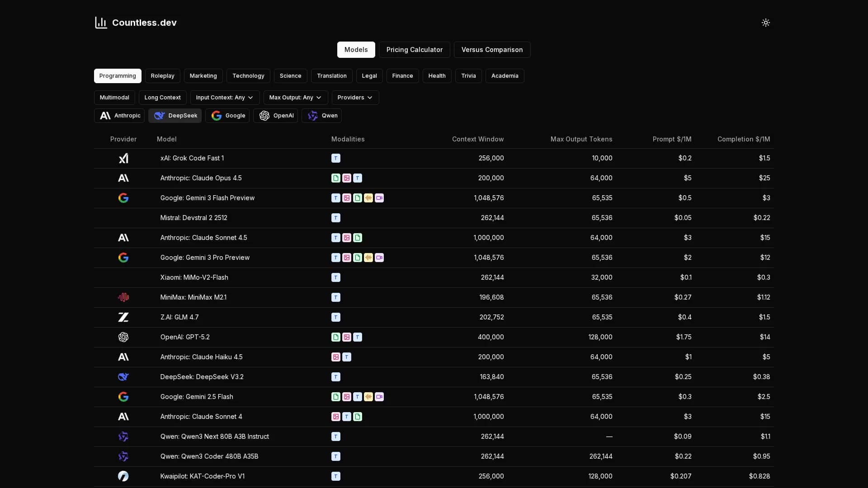Click the Z.AI logo in GLM 4.7 row
The image size is (868, 488).
pyautogui.click(x=123, y=317)
